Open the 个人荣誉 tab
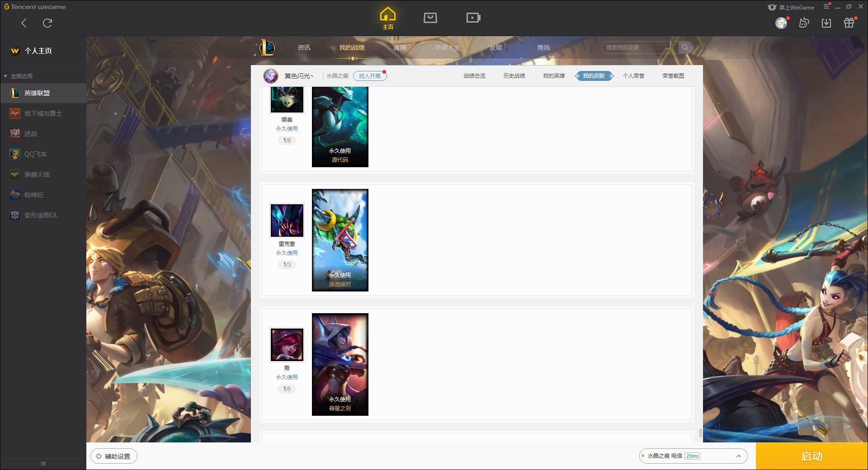The height and width of the screenshot is (470, 868). pyautogui.click(x=633, y=76)
